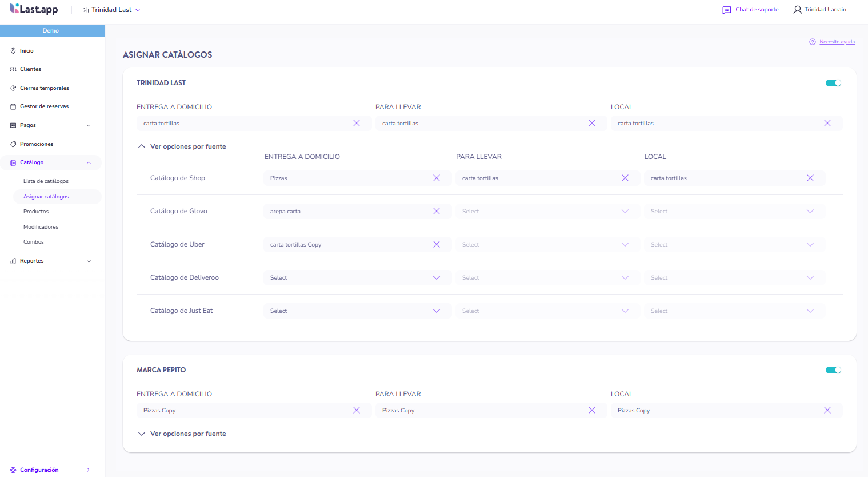Click Catálogo de Glovo arepa carta field
The image size is (868, 477).
tap(357, 211)
